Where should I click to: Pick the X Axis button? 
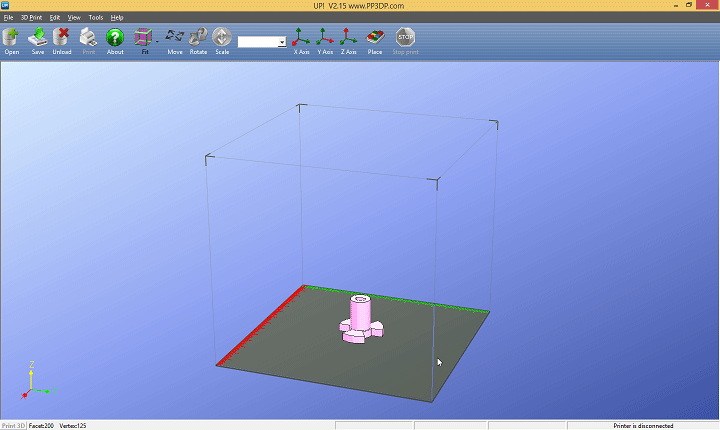[301, 39]
